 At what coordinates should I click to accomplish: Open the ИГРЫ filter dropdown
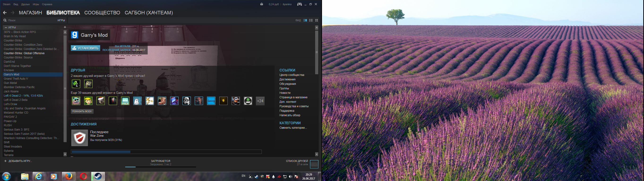[61, 20]
